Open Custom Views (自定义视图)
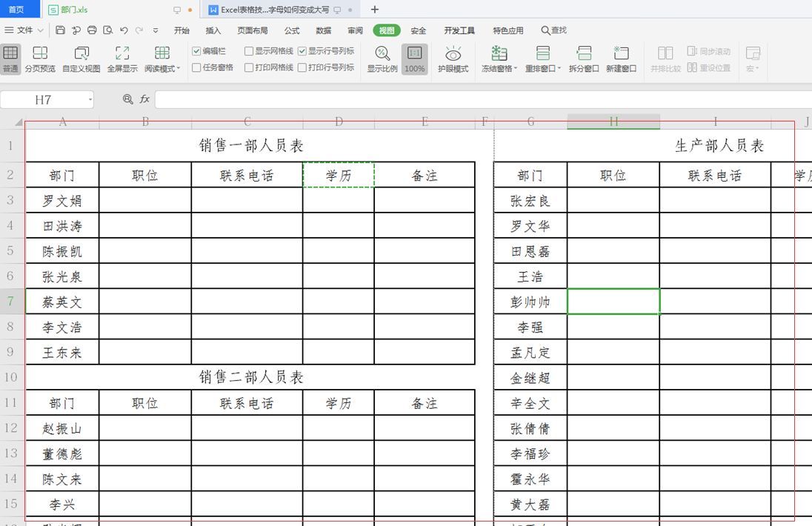This screenshot has width=812, height=526. coord(81,59)
